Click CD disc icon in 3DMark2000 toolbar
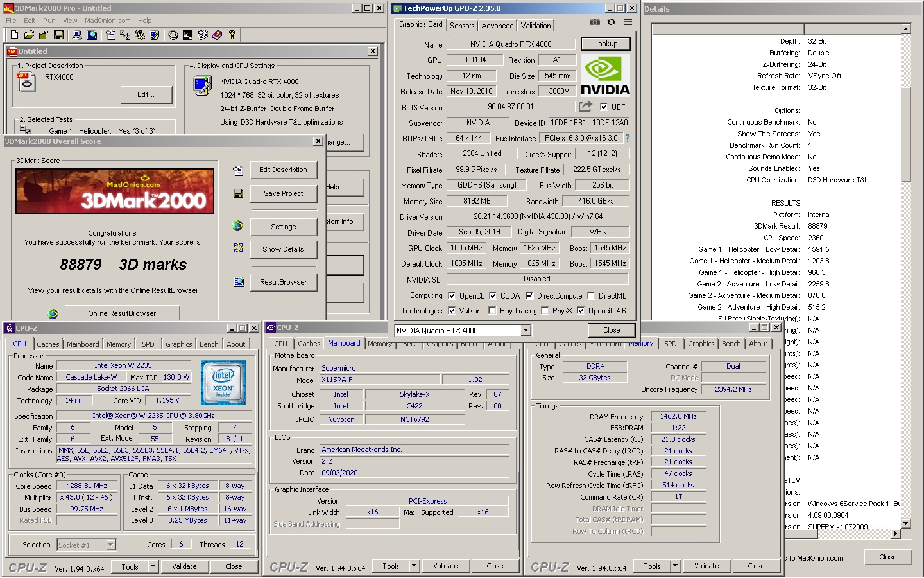Screen dimensions: 924x578 [x=173, y=35]
